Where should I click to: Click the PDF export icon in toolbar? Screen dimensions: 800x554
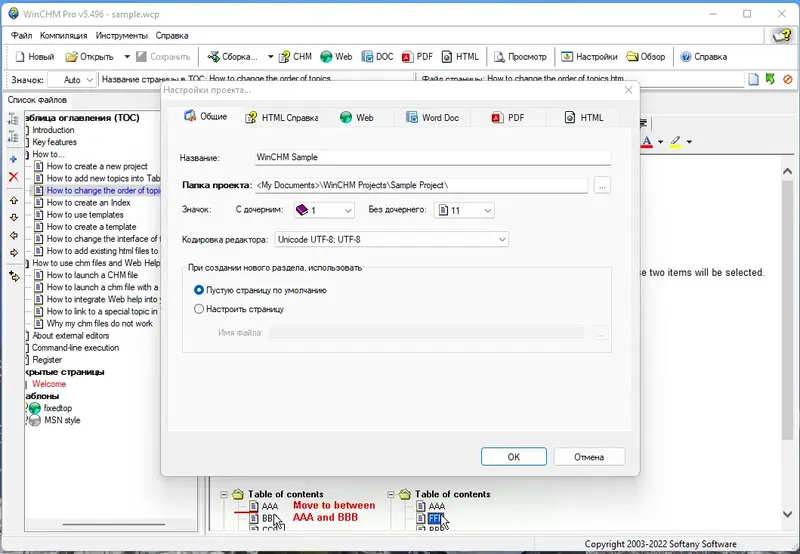pyautogui.click(x=417, y=57)
